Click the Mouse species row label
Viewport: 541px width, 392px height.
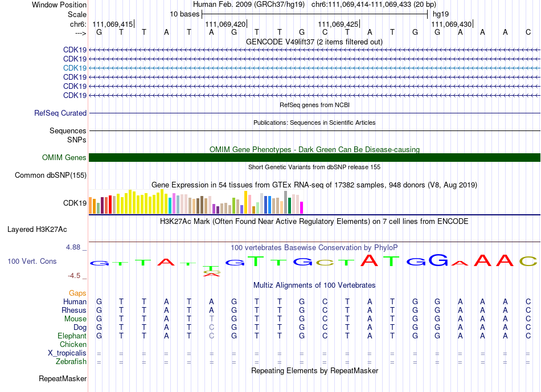click(x=75, y=319)
